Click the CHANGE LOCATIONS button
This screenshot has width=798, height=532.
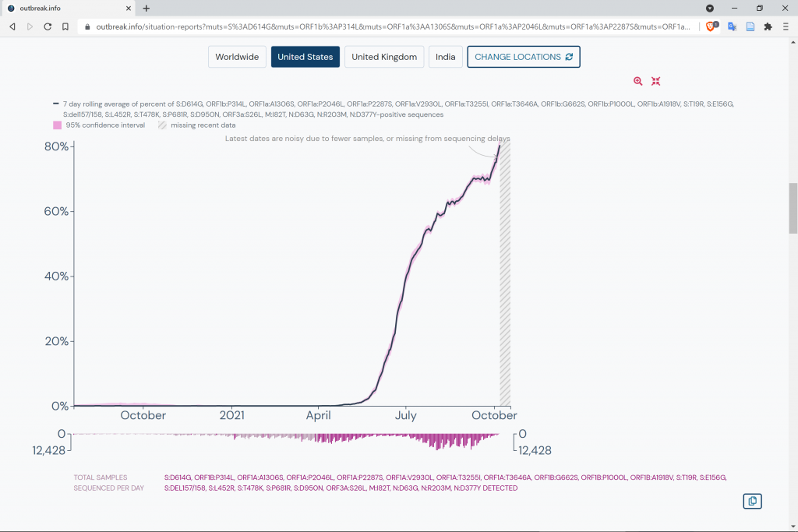click(523, 57)
